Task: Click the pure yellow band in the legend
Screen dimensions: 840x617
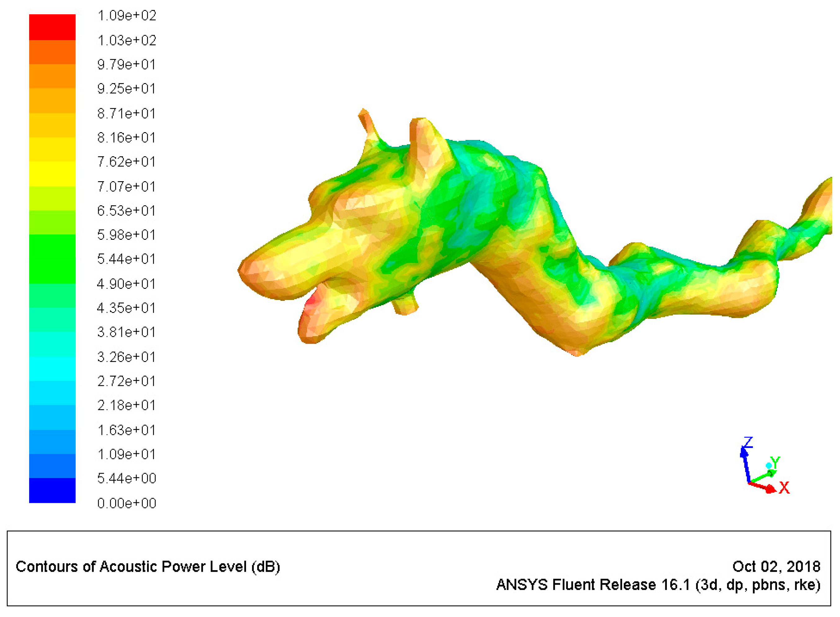Action: click(52, 174)
